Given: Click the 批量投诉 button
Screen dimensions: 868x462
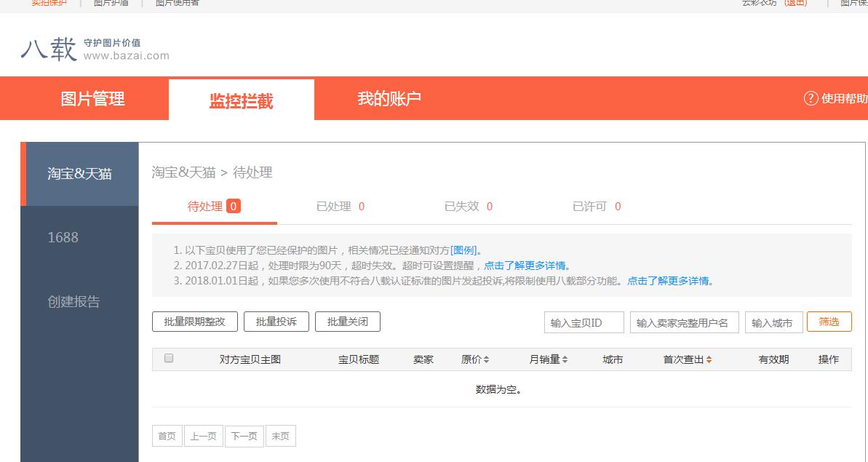Looking at the screenshot, I should [x=276, y=322].
